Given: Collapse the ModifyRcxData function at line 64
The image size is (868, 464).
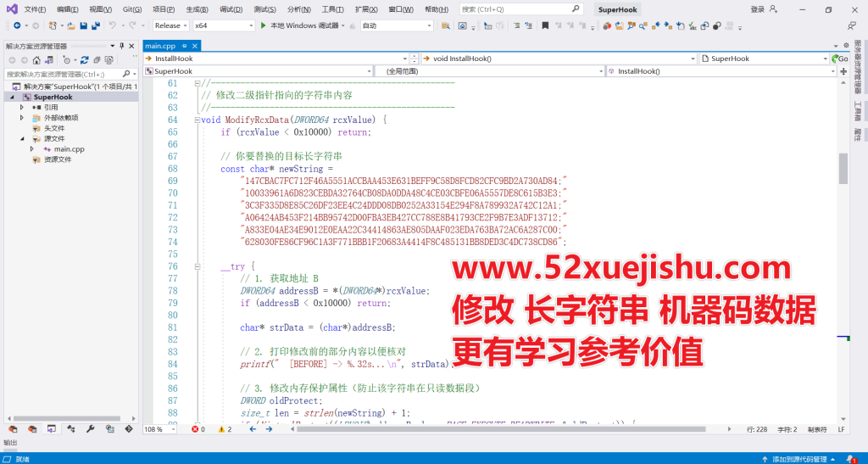Looking at the screenshot, I should pos(197,120).
